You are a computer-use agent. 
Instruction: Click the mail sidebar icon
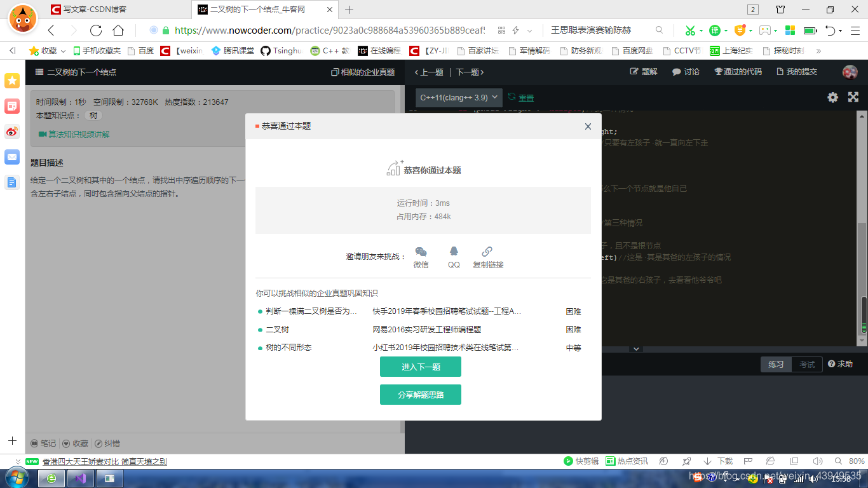[12, 157]
